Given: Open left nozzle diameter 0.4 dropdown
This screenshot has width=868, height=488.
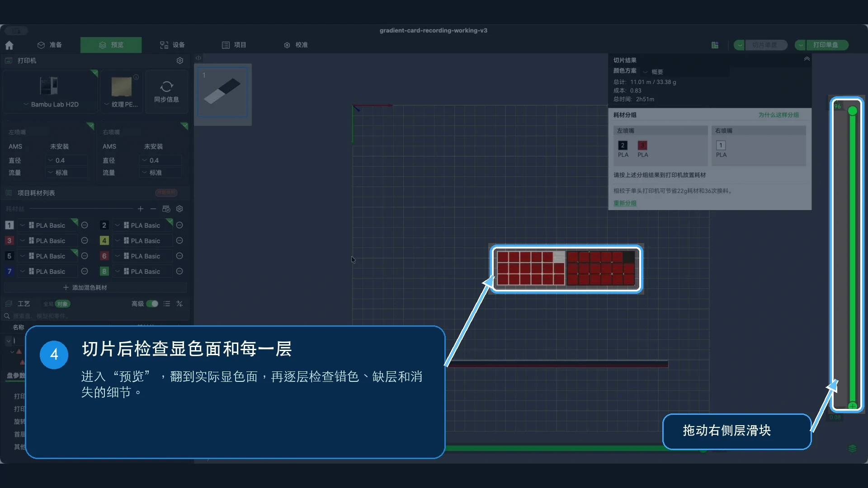Looking at the screenshot, I should 67,160.
